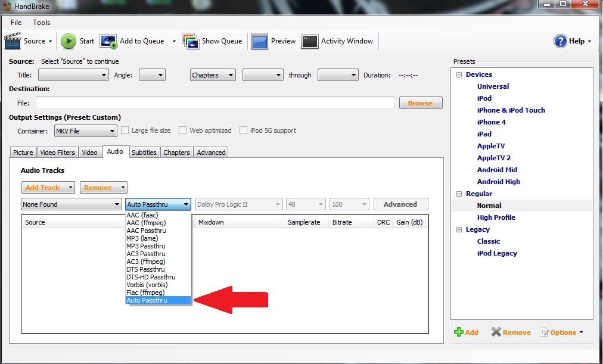This screenshot has height=364, width=603.
Task: Toggle the Web optimized checkbox
Action: click(x=183, y=130)
